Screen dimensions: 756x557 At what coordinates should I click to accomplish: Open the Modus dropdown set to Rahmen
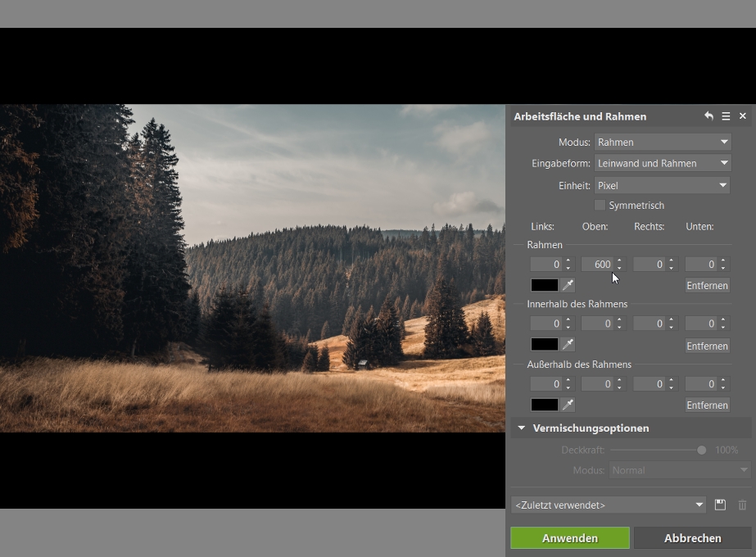coord(662,142)
